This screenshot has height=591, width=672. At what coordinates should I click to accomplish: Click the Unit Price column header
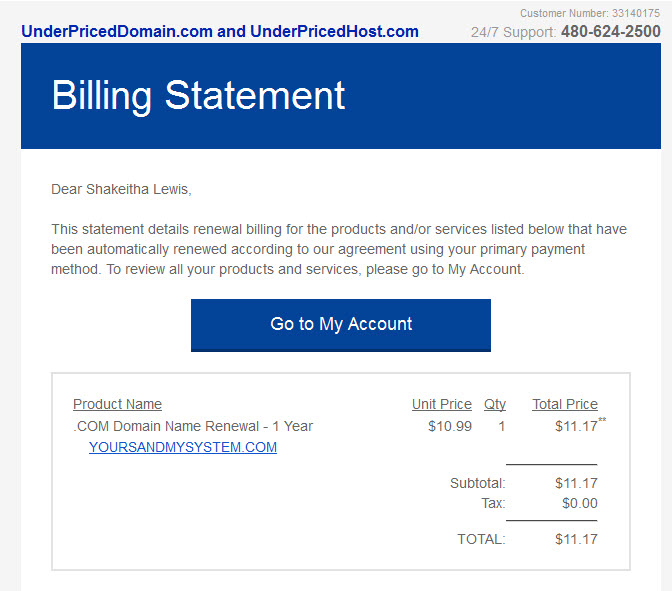coord(442,404)
